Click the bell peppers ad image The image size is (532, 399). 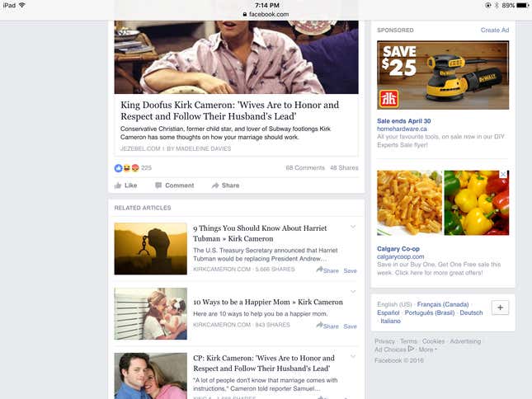tap(477, 203)
